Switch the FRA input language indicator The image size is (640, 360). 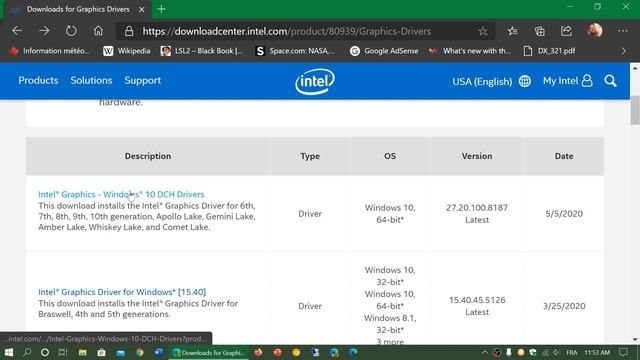click(x=572, y=352)
